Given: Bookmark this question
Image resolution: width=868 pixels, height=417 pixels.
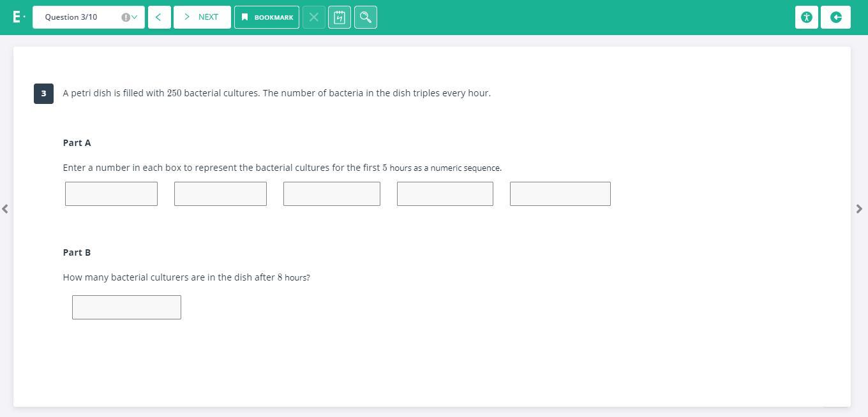Looking at the screenshot, I should click(x=267, y=17).
